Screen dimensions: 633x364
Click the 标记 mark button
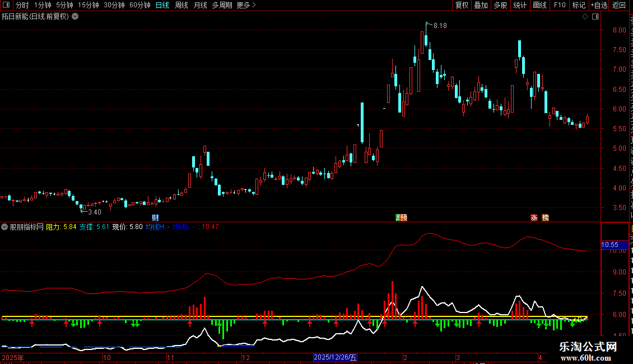pos(579,5)
